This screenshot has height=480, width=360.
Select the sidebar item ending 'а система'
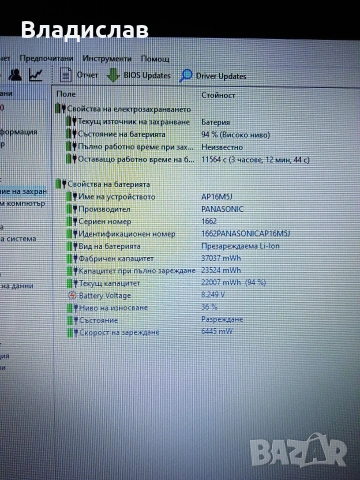pos(18,239)
